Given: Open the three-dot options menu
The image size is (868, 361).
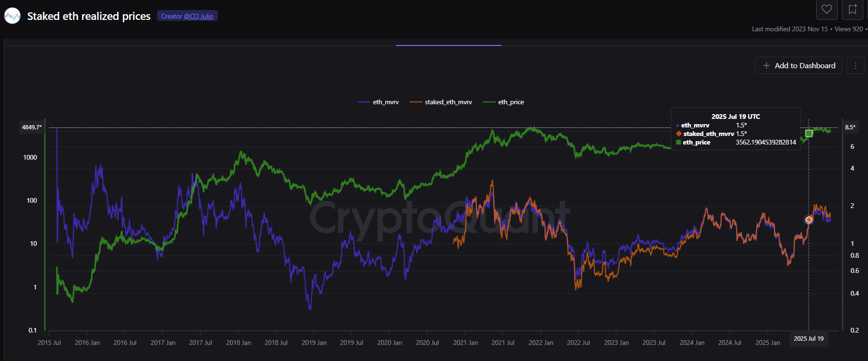Looking at the screenshot, I should [x=855, y=65].
